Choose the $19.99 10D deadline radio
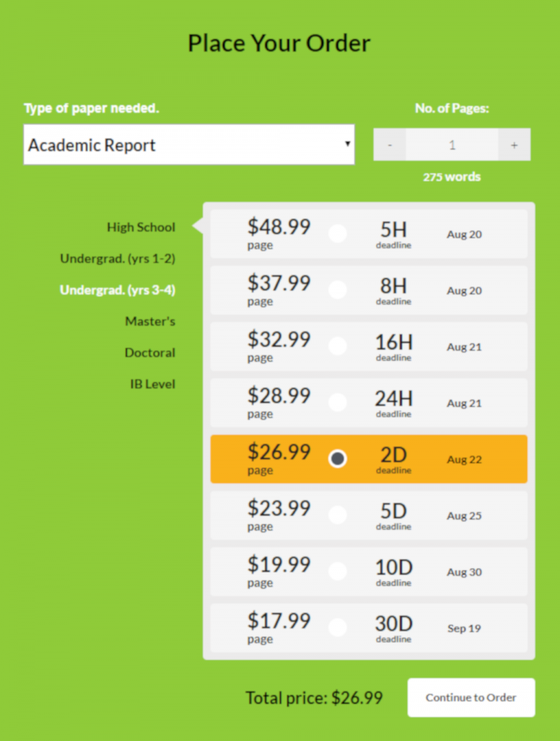Viewport: 560px width, 741px height. (338, 571)
